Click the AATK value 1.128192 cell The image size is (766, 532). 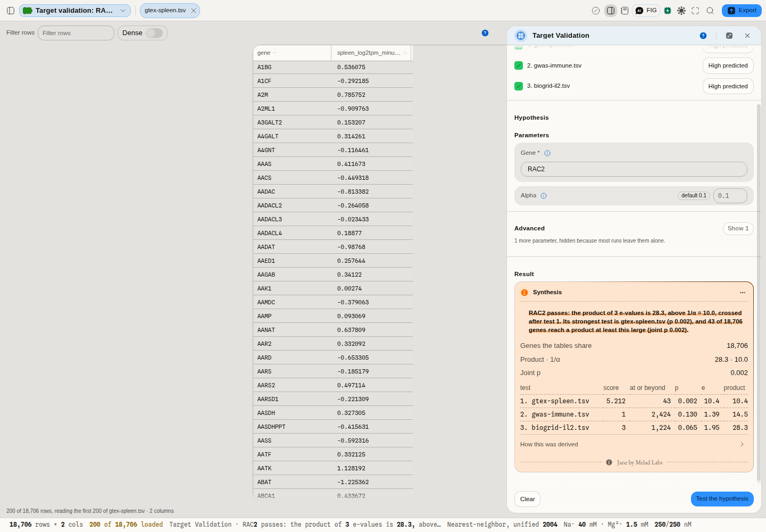pos(372,468)
